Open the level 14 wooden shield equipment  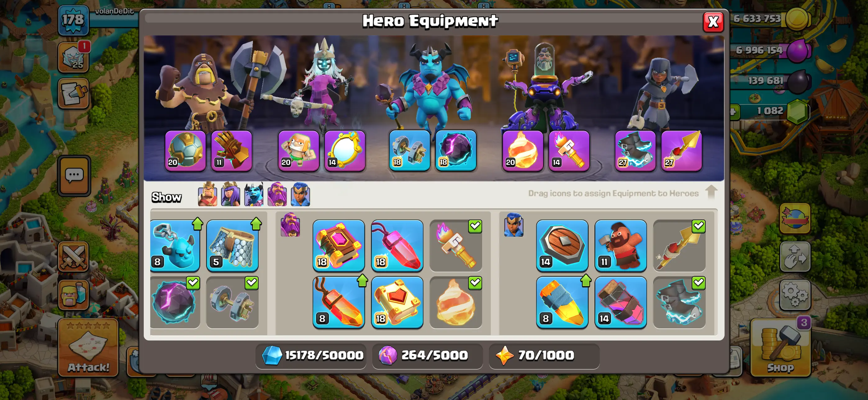562,246
